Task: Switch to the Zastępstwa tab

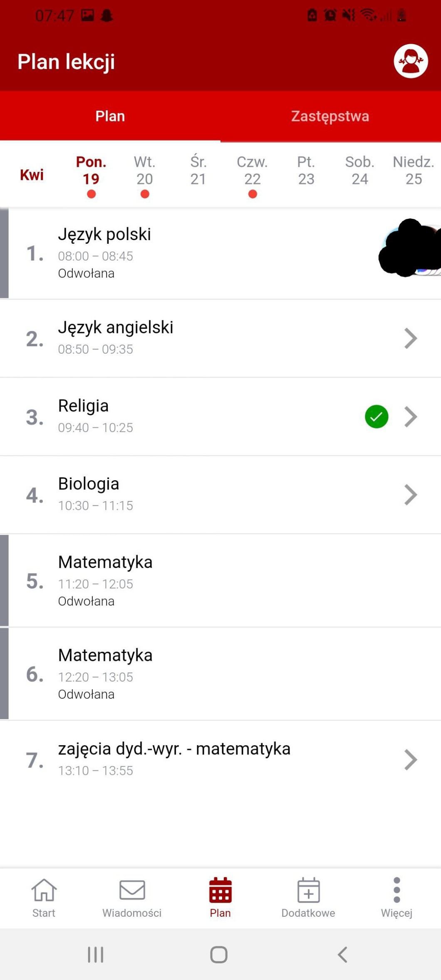Action: click(x=330, y=116)
